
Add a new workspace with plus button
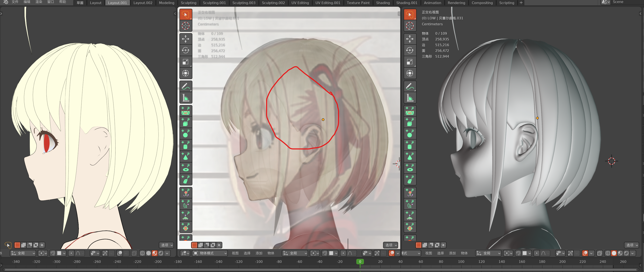point(521,3)
